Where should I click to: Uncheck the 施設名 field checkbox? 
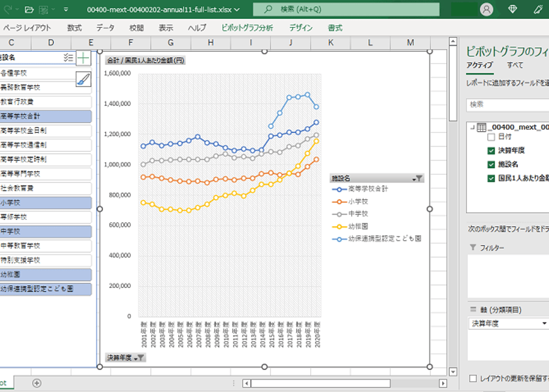coord(491,165)
